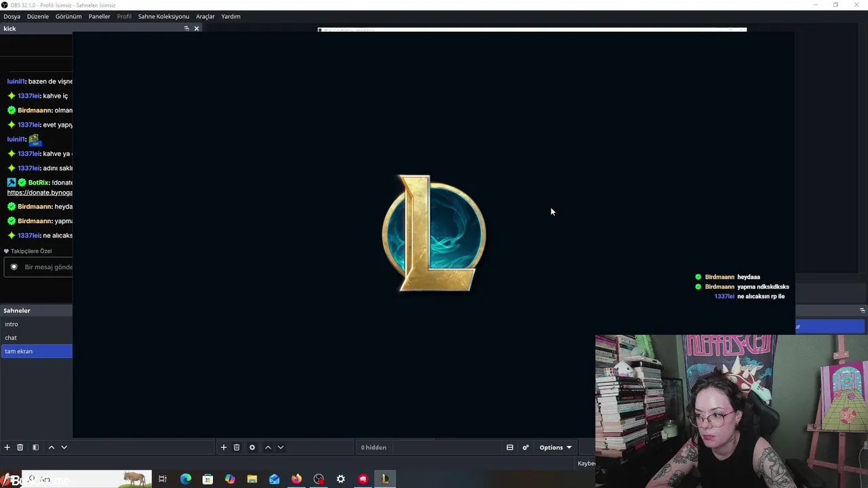Switch to League of Legends on the taskbar
Image resolution: width=868 pixels, height=488 pixels.
[x=385, y=479]
